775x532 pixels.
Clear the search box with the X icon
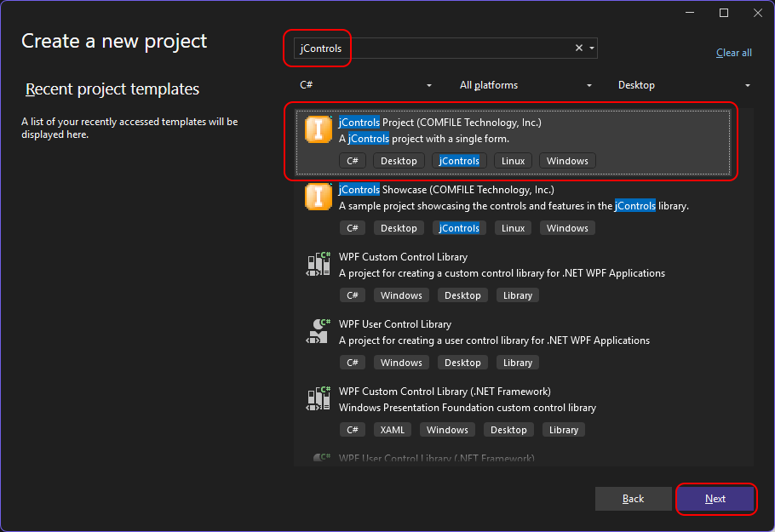click(579, 49)
